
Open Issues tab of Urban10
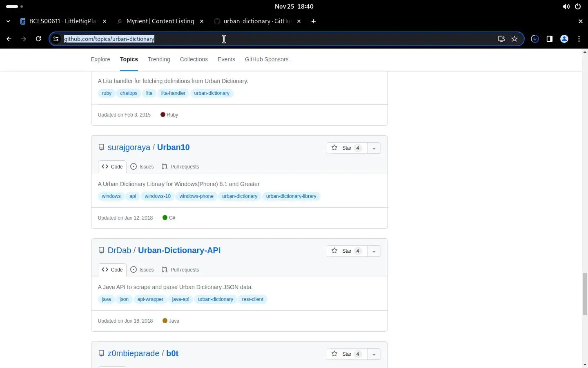(142, 167)
